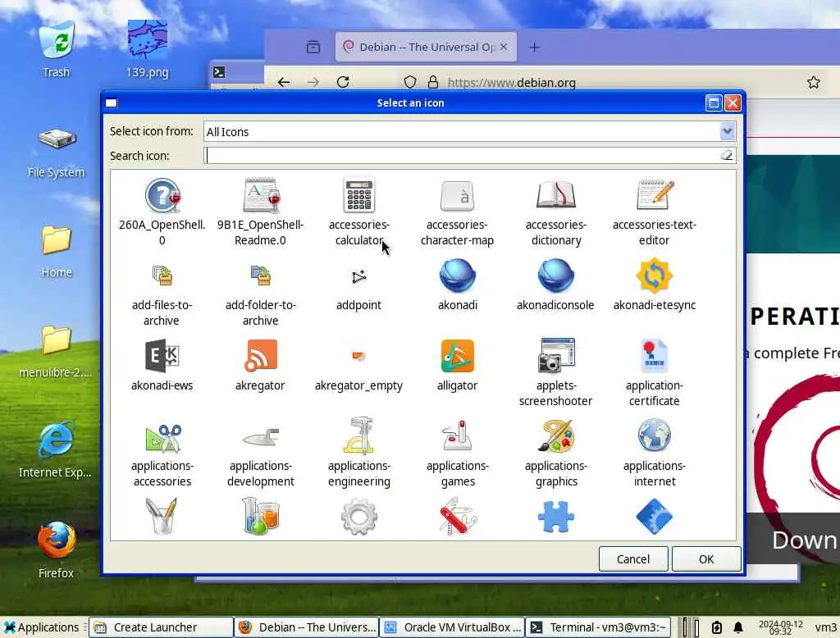Select the akonadi-etesync icon

pos(655,276)
